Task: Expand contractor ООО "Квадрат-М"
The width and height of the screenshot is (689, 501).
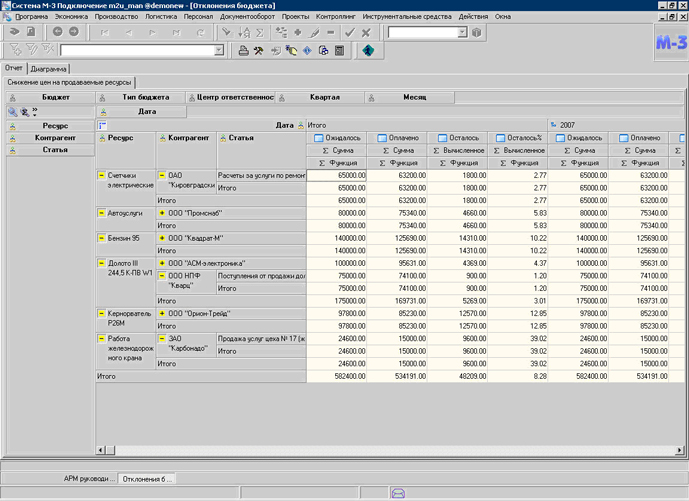Action: pyautogui.click(x=162, y=238)
